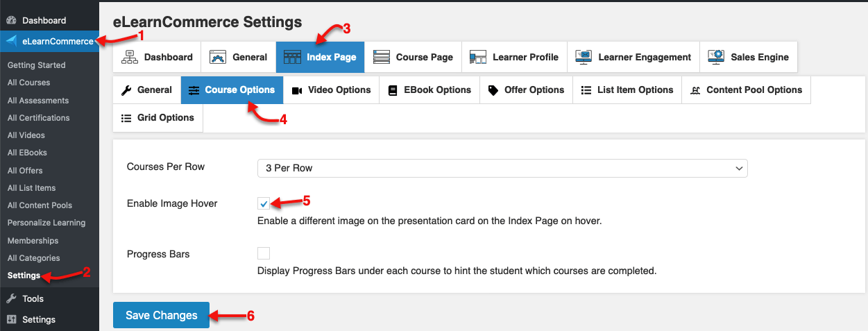Click the eLearnCommerce Settings heading

coord(207,22)
